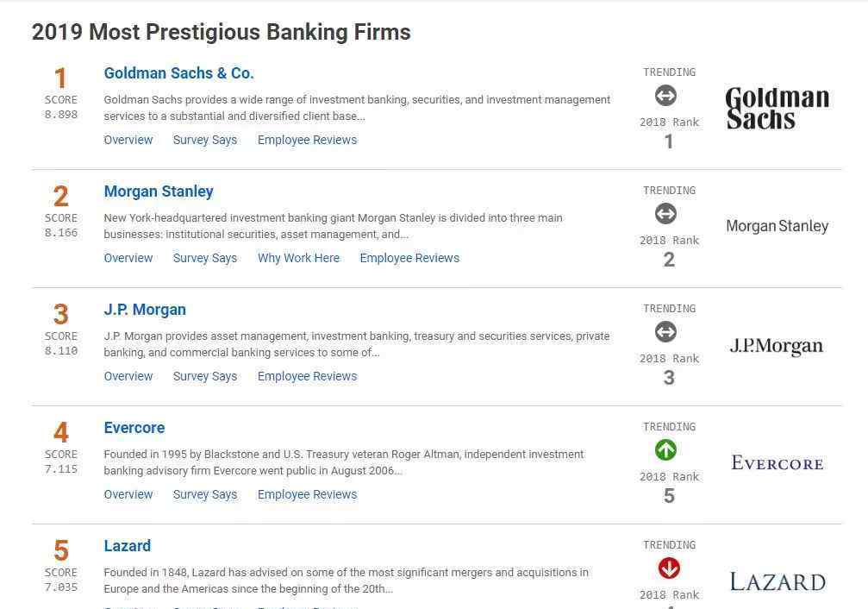Click the Goldman Sachs logo

[777, 108]
